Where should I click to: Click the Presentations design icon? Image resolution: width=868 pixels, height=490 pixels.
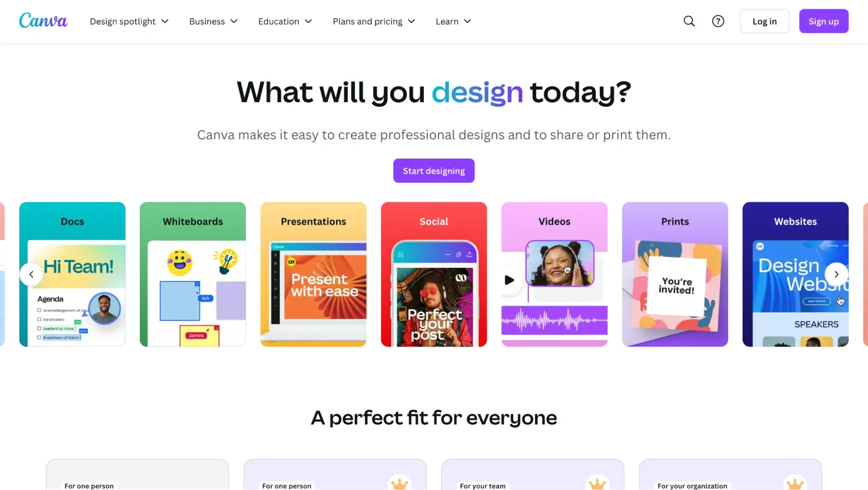coord(313,274)
